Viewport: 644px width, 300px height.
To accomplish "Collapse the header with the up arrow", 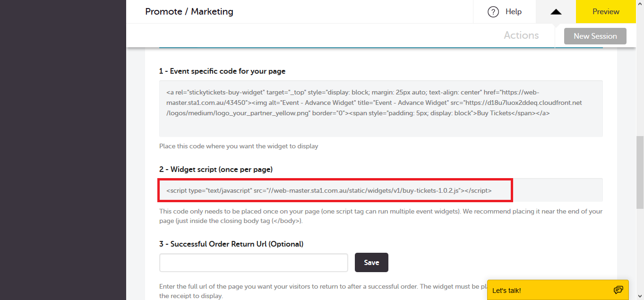I will click(x=556, y=12).
